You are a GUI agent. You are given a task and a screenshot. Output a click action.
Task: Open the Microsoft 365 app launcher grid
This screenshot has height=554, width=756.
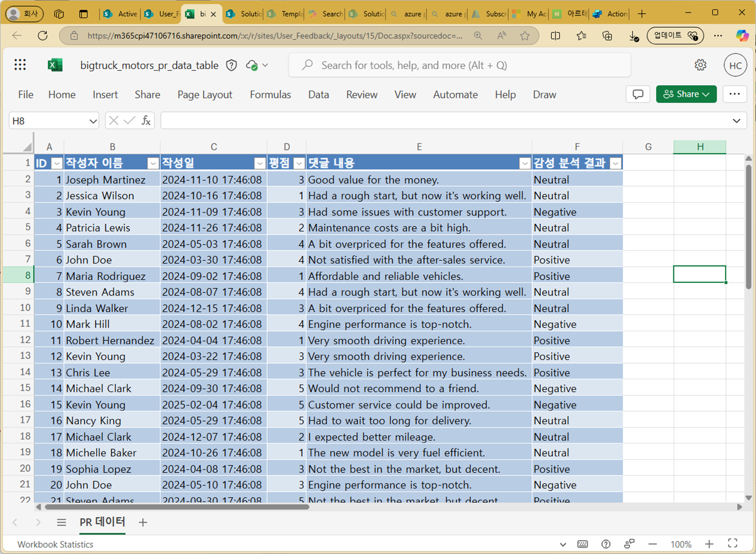coord(20,65)
